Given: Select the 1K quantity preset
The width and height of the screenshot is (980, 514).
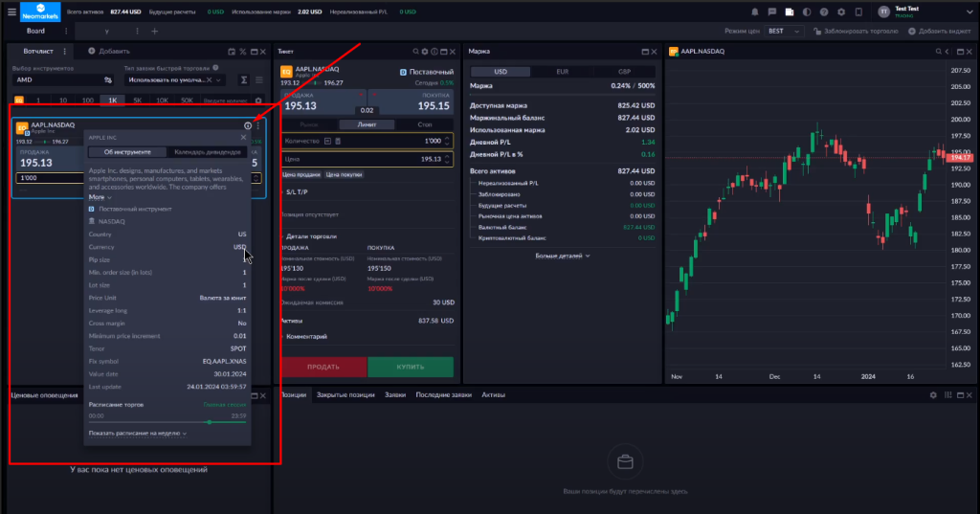Looking at the screenshot, I should (113, 101).
